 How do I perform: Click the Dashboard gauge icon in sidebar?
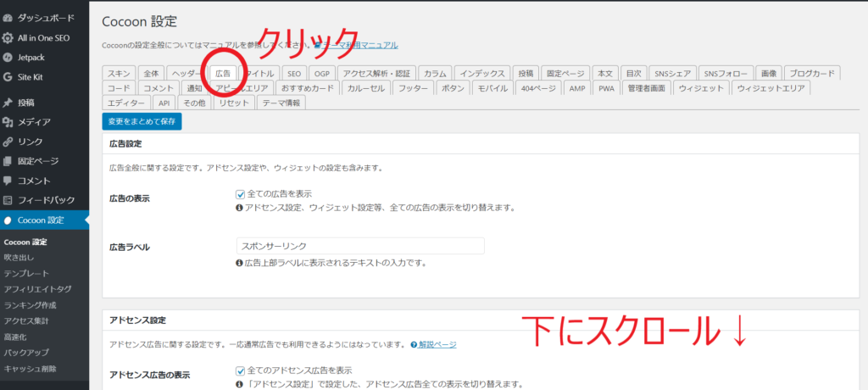(x=7, y=19)
